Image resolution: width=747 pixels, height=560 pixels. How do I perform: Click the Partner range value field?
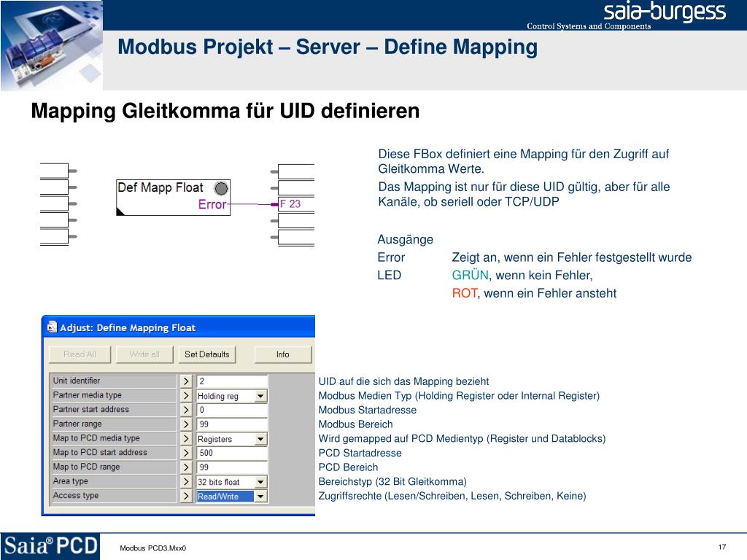tap(232, 424)
